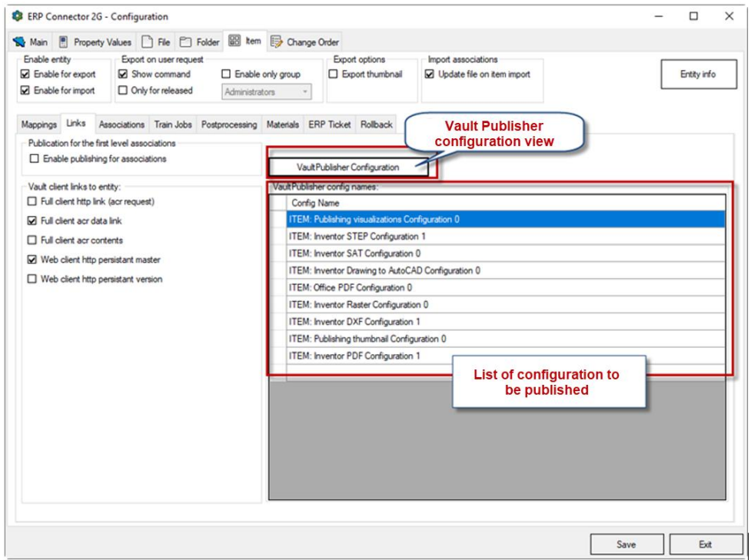The image size is (751, 560).
Task: Select the File tab document icon
Action: (147, 42)
